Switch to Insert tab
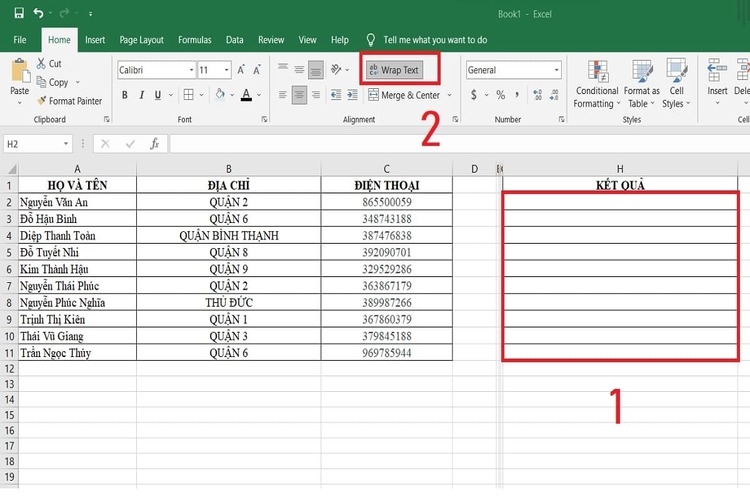The image size is (750, 500). [x=95, y=40]
